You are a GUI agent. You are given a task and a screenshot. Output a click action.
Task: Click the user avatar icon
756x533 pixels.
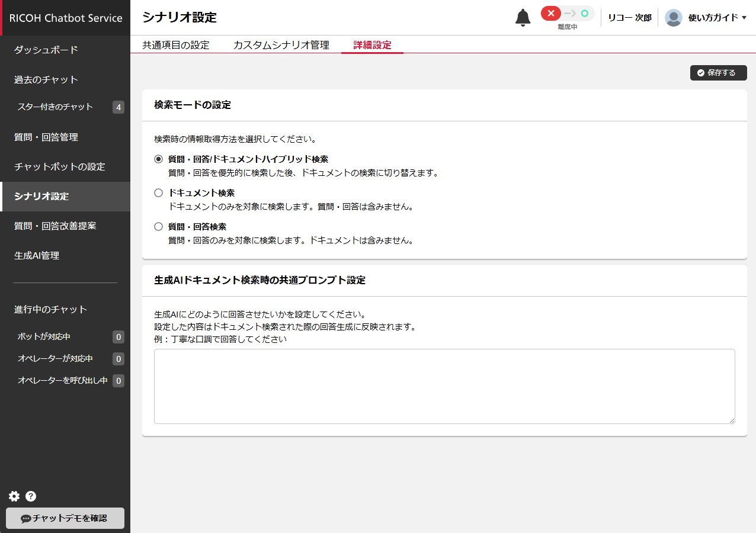tap(673, 18)
